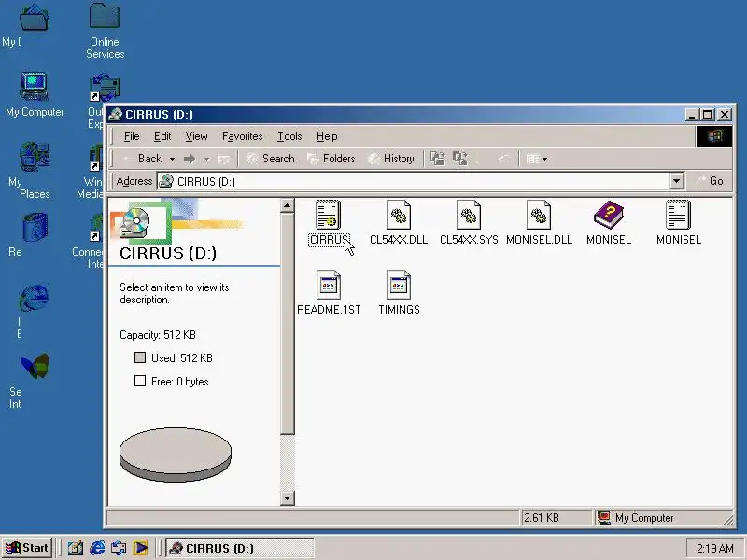
Task: Open My Computer desktop icon
Action: point(34,87)
